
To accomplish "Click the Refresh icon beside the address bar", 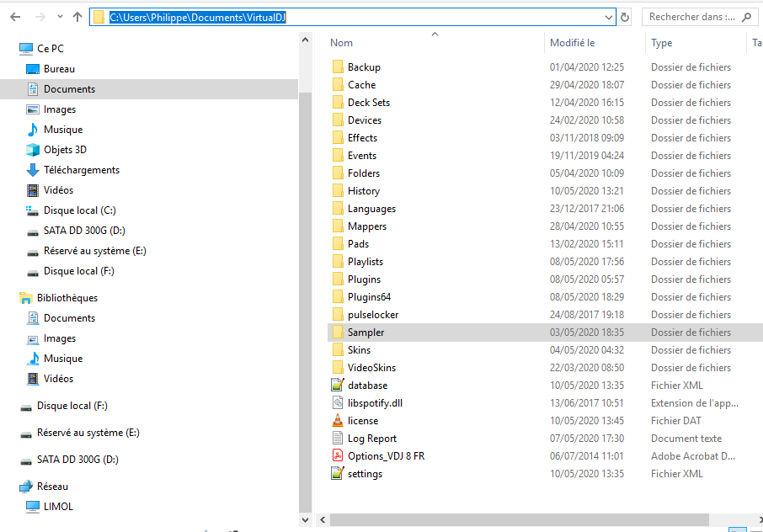I will coord(625,17).
